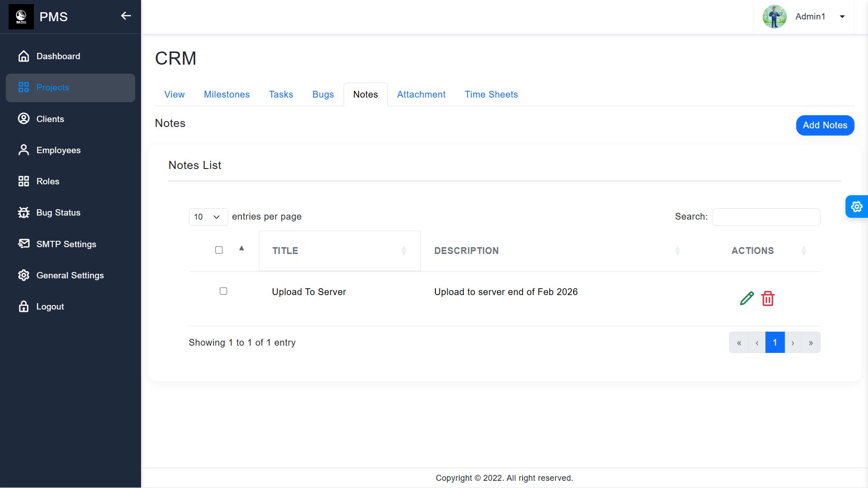Click the Clients sidebar icon
Image resolution: width=868 pixels, height=488 pixels.
[24, 119]
